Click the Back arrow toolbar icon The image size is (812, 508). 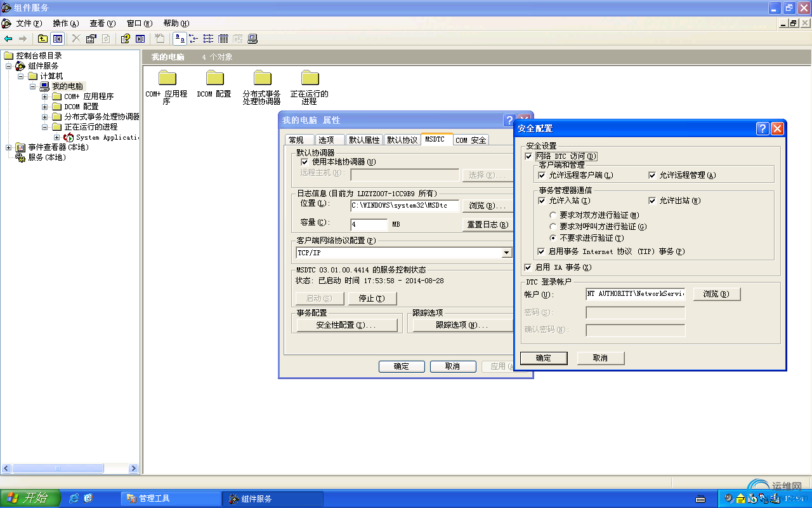point(8,39)
